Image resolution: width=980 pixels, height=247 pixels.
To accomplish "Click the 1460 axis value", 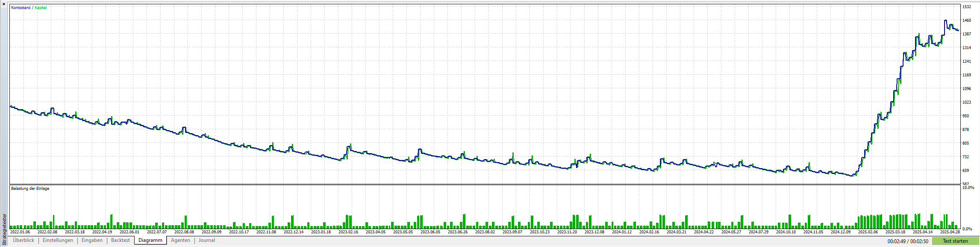I will 966,20.
